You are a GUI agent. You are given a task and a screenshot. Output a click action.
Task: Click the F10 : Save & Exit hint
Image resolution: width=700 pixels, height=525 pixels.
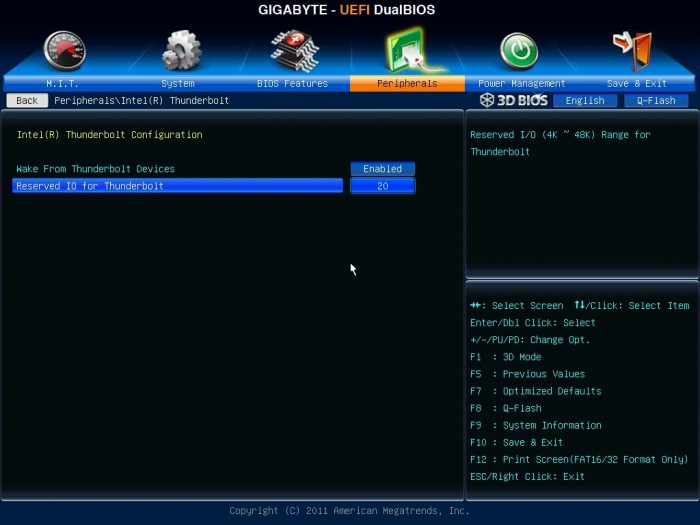pos(517,442)
